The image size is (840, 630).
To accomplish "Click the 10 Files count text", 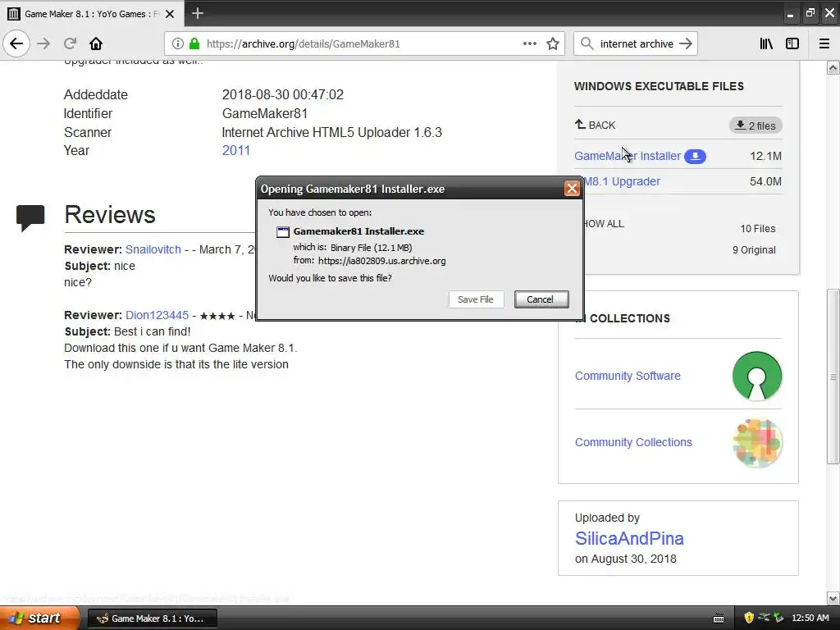I will click(757, 229).
